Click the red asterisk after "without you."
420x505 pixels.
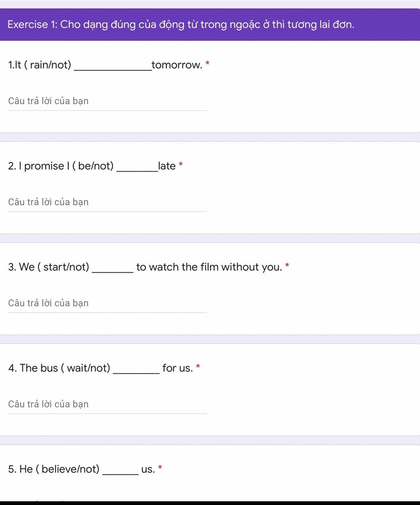287,266
